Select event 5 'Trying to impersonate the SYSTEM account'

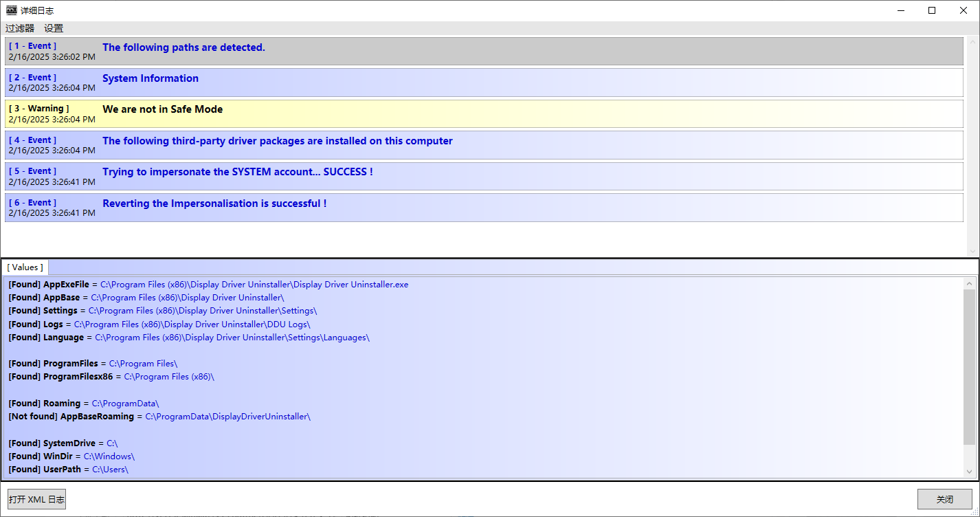[484, 176]
